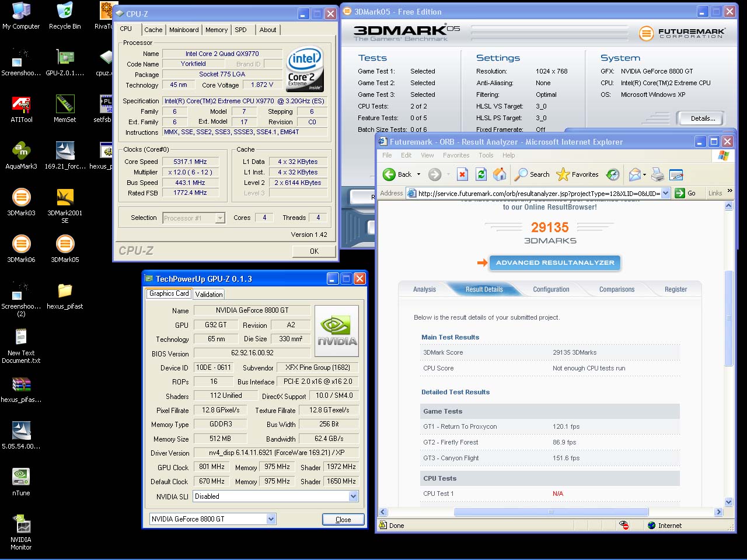Open the About tab in CPU-Z
Screen dimensions: 747x560
[268, 30]
